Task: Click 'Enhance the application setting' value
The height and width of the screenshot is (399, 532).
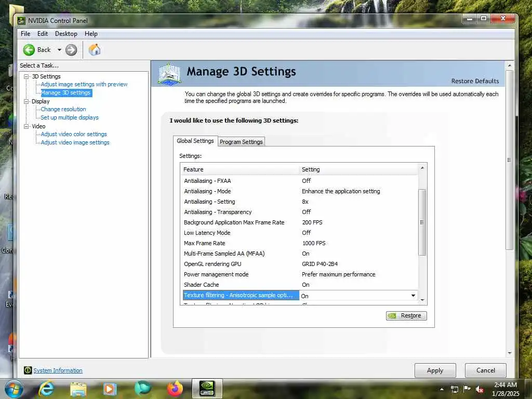Action: pos(341,191)
